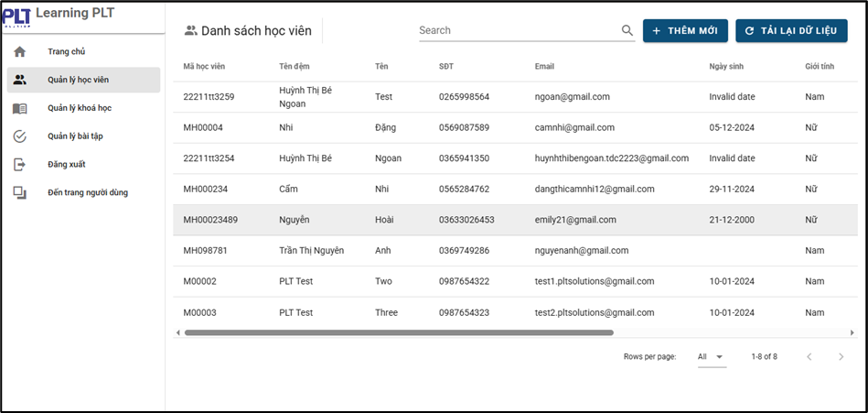Image resolution: width=868 pixels, height=413 pixels.
Task: Click the horizontal table scrollbar thumb
Action: tap(399, 332)
